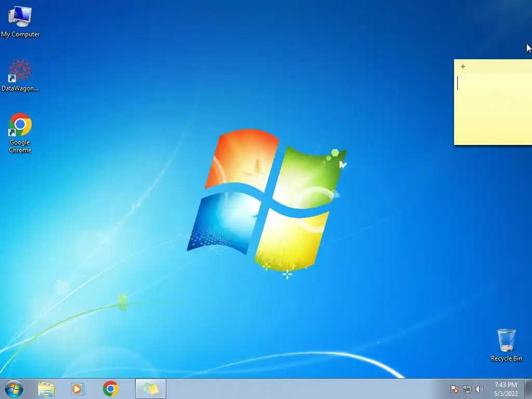Add a new sticky note with plus

463,66
